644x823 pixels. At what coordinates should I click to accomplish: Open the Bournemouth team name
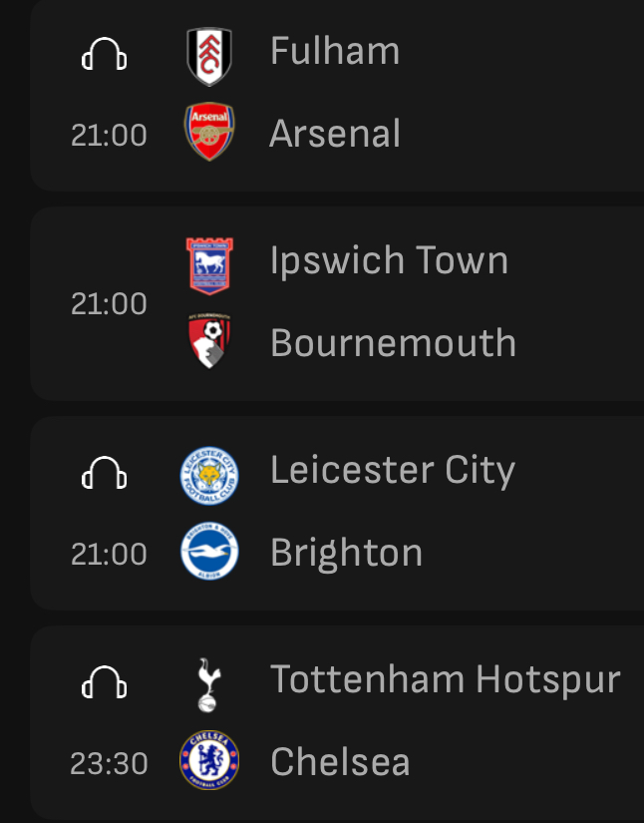pos(394,343)
